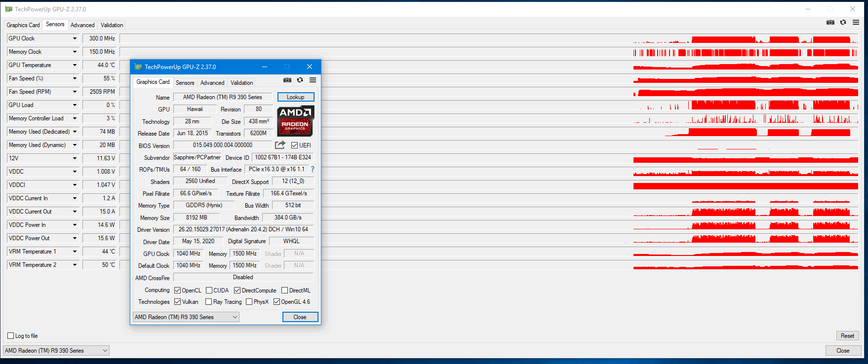Toggle the OpenCL checkbox
Viewport: 868px width, 364px height.
coord(177,291)
